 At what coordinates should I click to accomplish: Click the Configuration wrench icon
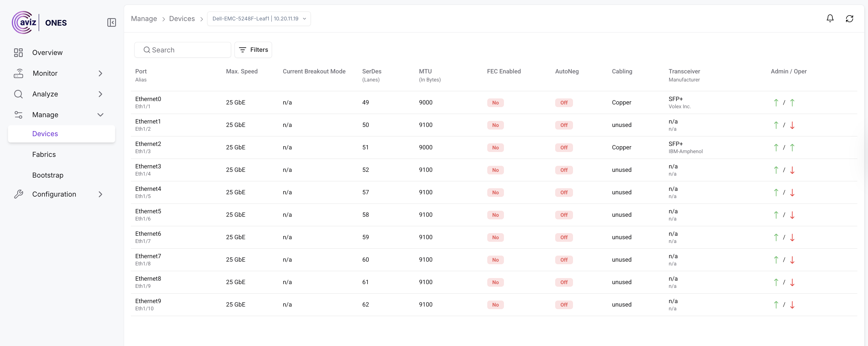[x=18, y=194]
